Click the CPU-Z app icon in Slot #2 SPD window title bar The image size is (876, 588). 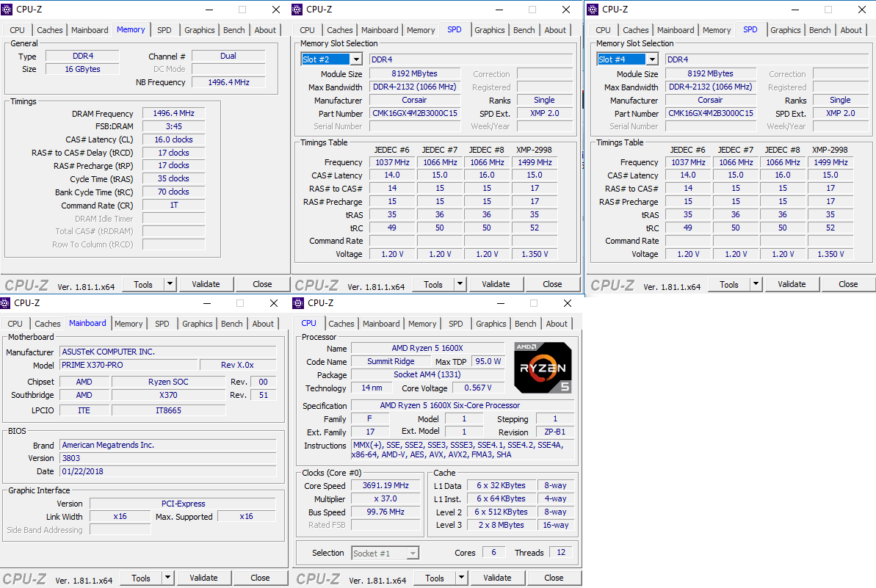(297, 10)
